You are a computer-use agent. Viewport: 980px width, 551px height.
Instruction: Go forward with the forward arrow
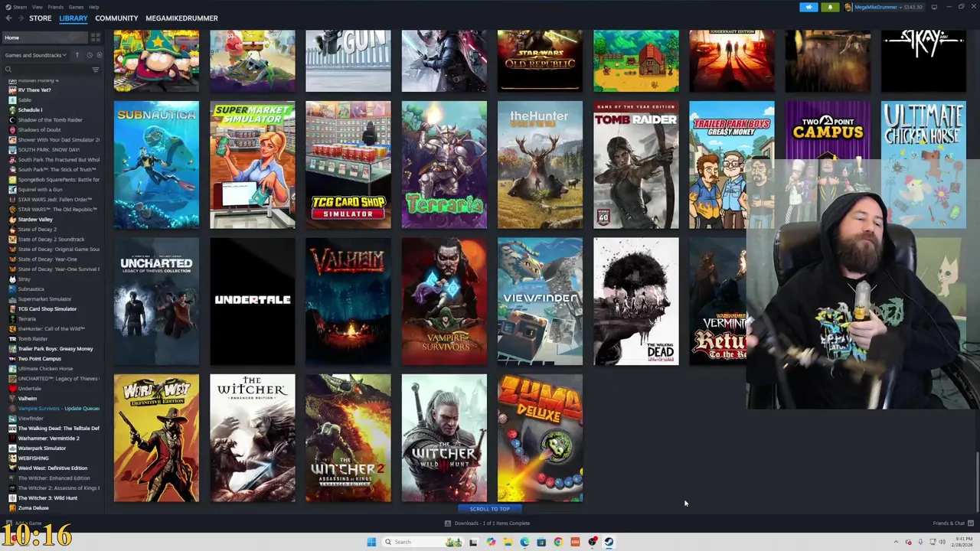pyautogui.click(x=20, y=18)
